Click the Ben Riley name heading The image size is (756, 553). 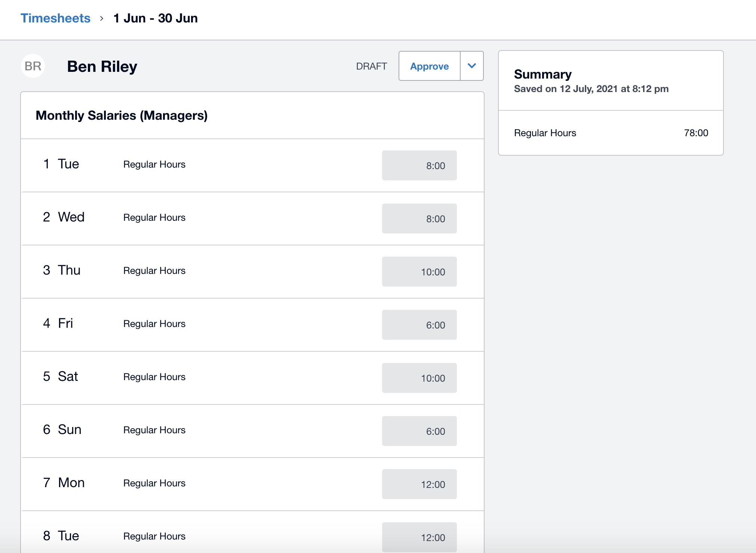click(x=102, y=67)
